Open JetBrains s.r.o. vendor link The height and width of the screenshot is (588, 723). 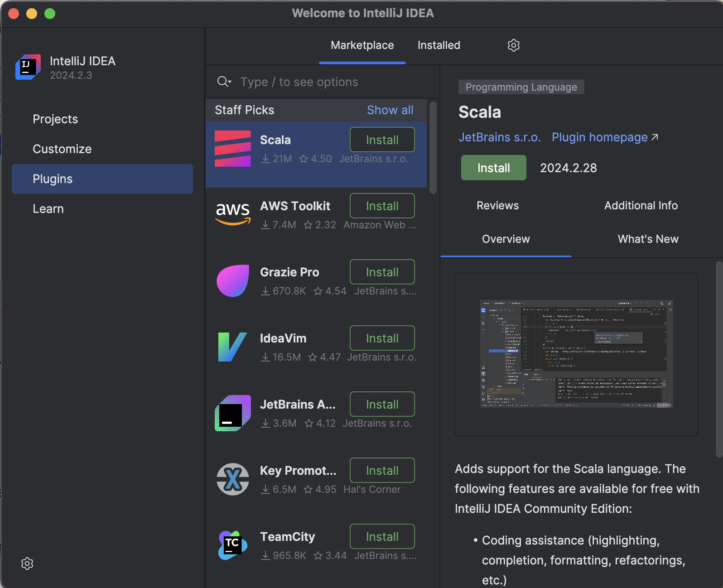(x=500, y=137)
